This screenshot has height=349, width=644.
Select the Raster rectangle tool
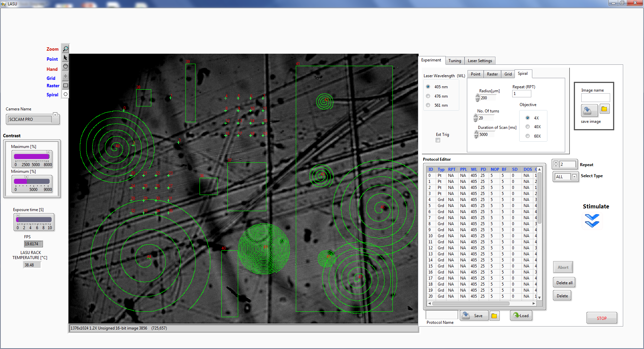65,86
